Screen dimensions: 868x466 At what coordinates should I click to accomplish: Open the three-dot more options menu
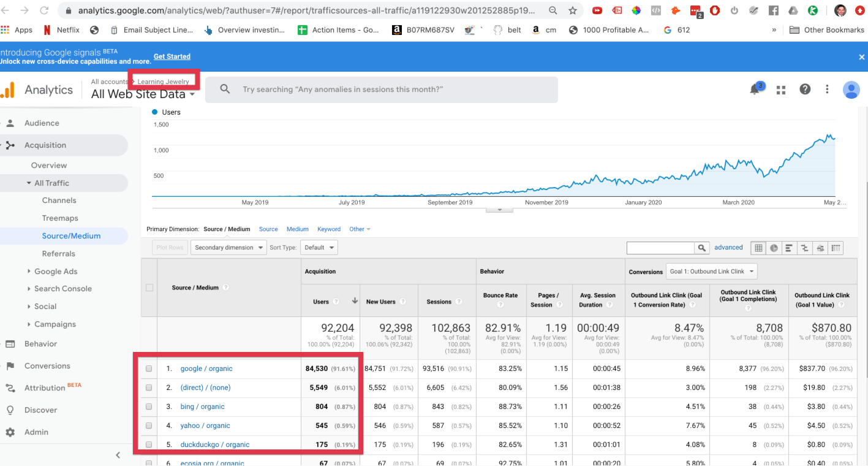pyautogui.click(x=827, y=90)
